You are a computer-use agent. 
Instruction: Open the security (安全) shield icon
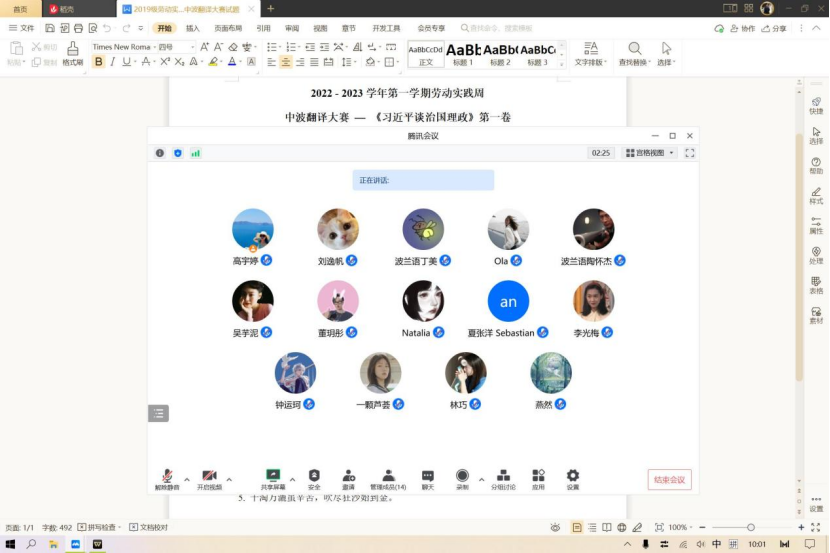click(314, 476)
